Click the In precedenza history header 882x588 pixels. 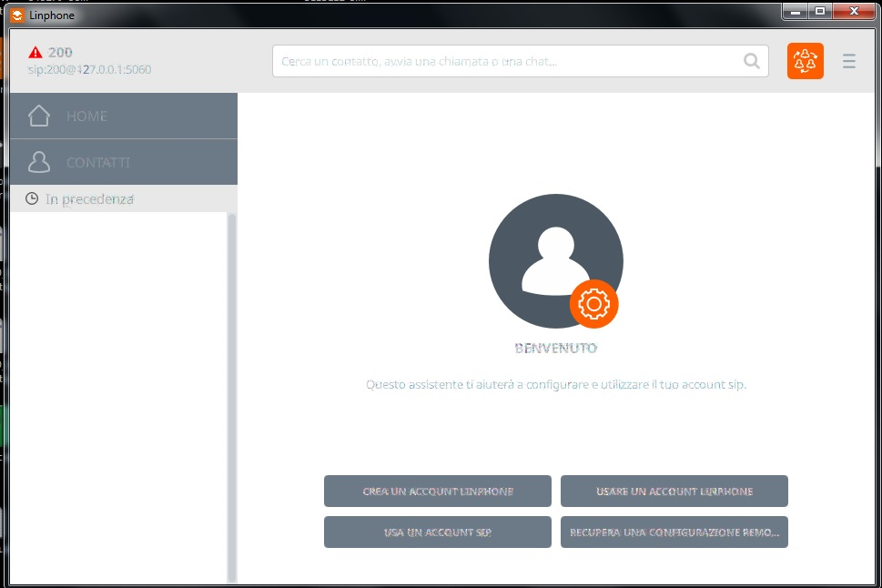tap(124, 198)
